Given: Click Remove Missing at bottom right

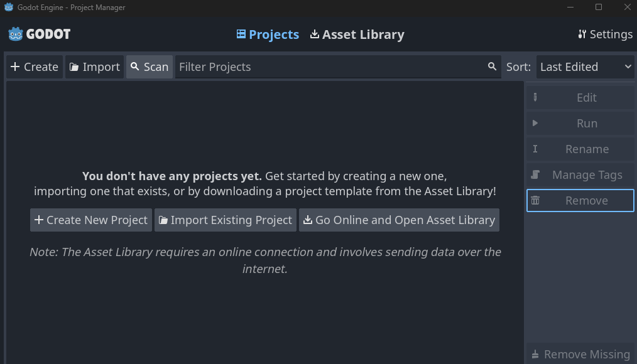Looking at the screenshot, I should click(x=579, y=354).
